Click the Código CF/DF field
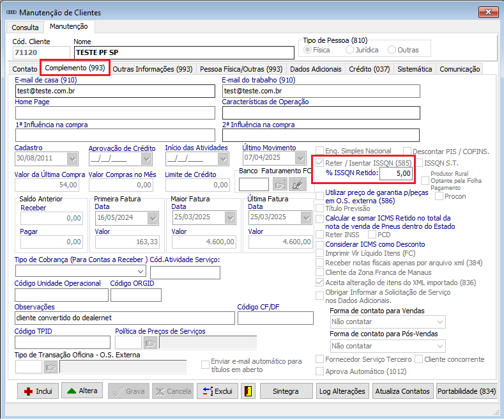 [275, 318]
